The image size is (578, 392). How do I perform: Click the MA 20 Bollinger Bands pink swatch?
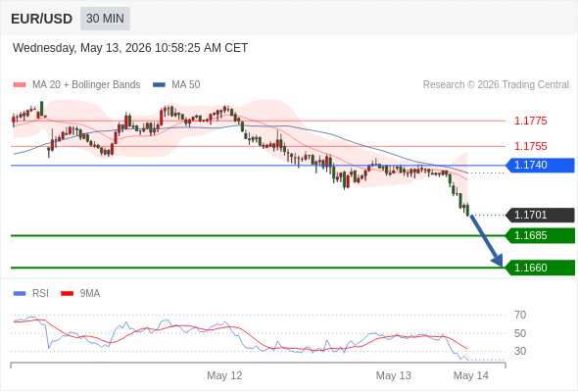(x=20, y=85)
